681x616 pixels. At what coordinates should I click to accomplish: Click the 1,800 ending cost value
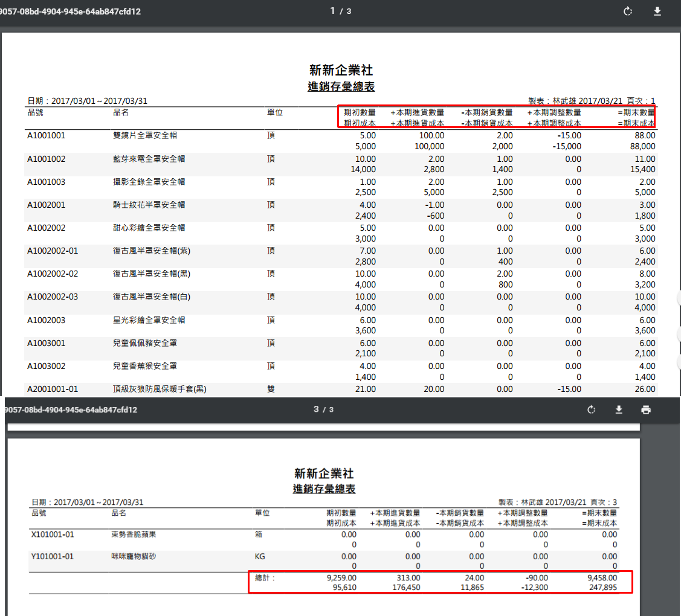645,216
